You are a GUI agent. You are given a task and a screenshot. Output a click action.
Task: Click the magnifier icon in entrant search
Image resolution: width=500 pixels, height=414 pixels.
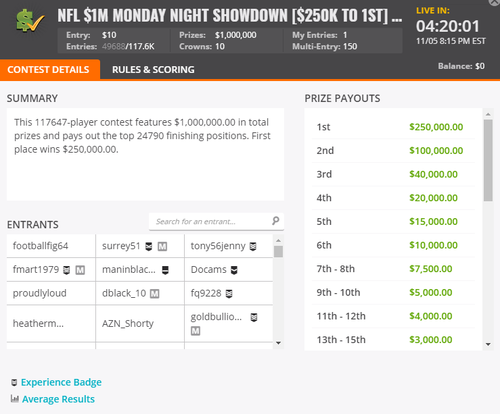click(x=275, y=221)
